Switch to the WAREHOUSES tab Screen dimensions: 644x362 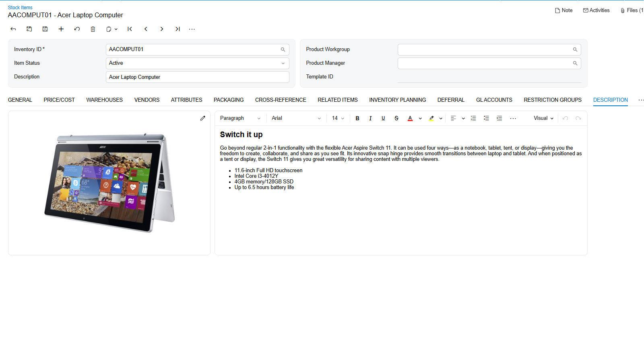[105, 100]
